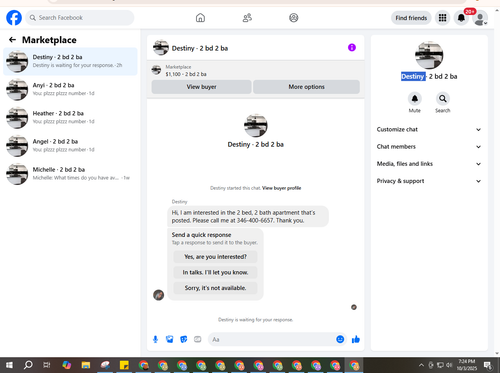Click the attach photo icon in composer

point(170,339)
